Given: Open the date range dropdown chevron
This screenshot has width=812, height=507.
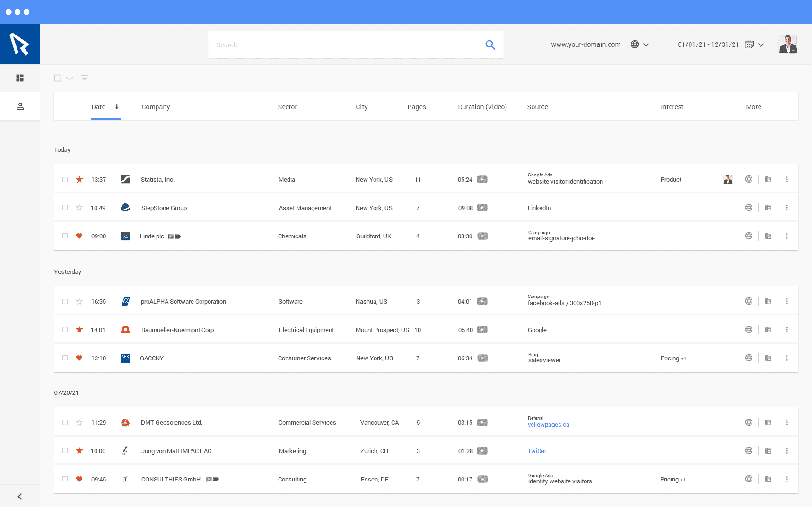Looking at the screenshot, I should click(761, 45).
